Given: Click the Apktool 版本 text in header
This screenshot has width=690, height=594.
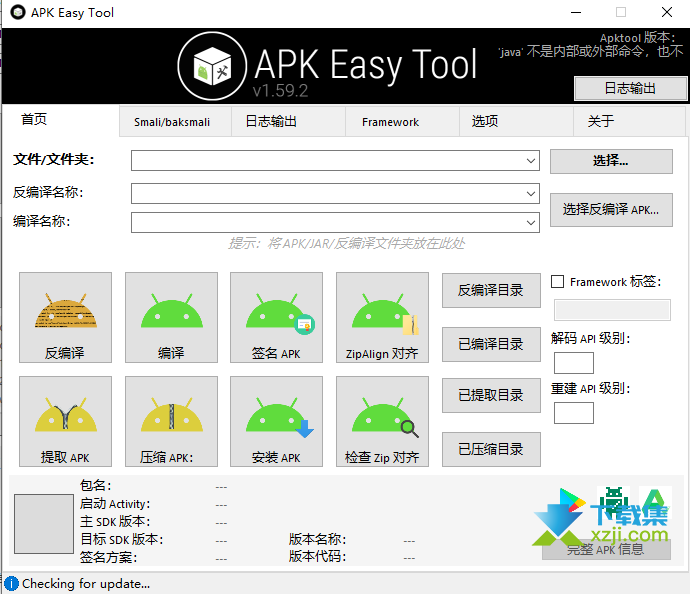Looking at the screenshot, I should (x=637, y=38).
